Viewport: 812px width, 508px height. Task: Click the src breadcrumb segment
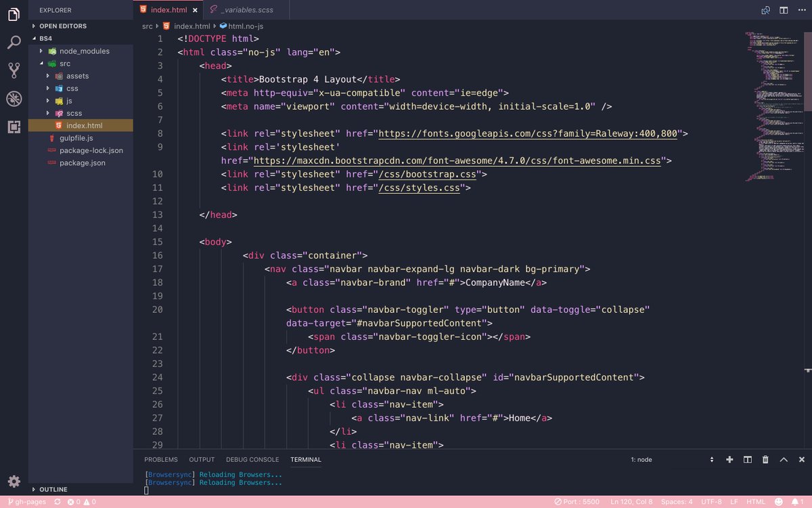coord(148,26)
